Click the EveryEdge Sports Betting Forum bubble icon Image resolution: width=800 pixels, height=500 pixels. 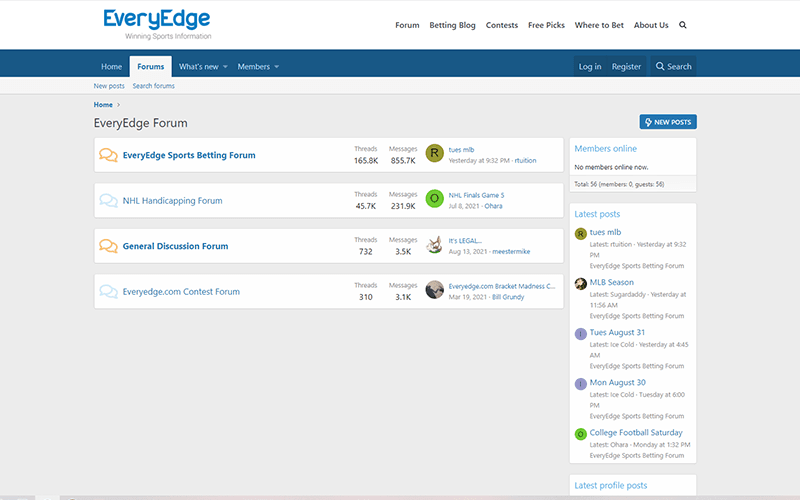(x=108, y=155)
